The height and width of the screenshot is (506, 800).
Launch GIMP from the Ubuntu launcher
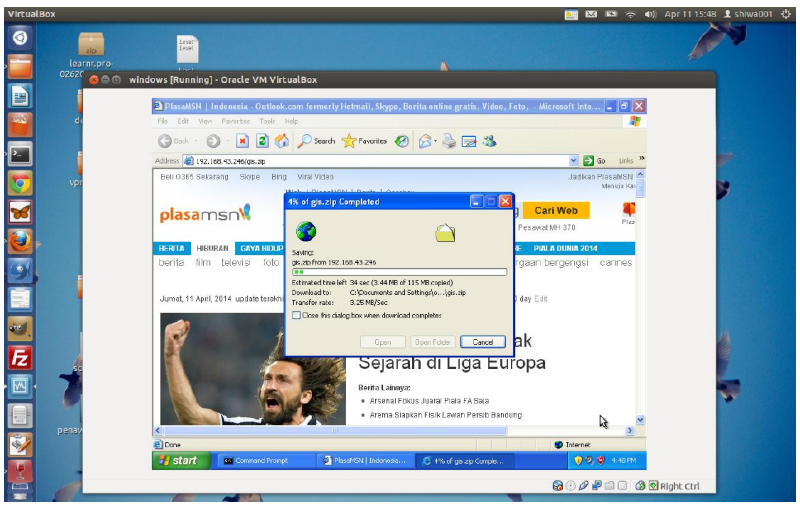[19, 329]
